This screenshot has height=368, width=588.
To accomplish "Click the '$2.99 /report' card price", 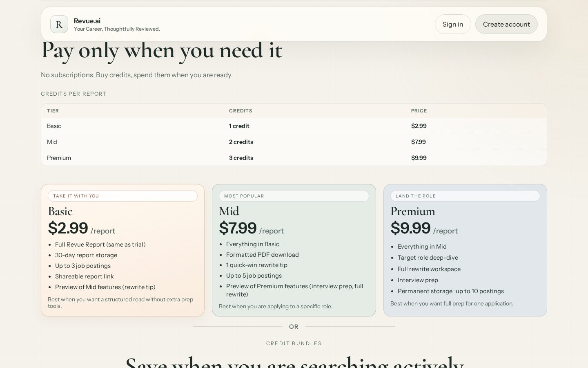I will pos(82,228).
